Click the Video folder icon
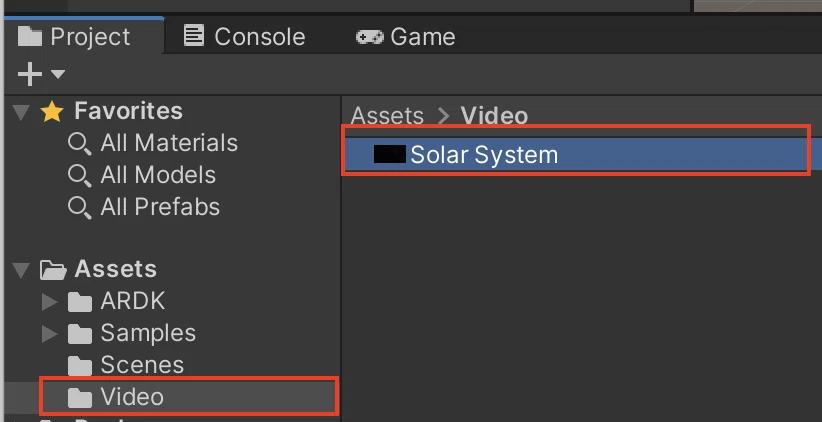 click(80, 398)
